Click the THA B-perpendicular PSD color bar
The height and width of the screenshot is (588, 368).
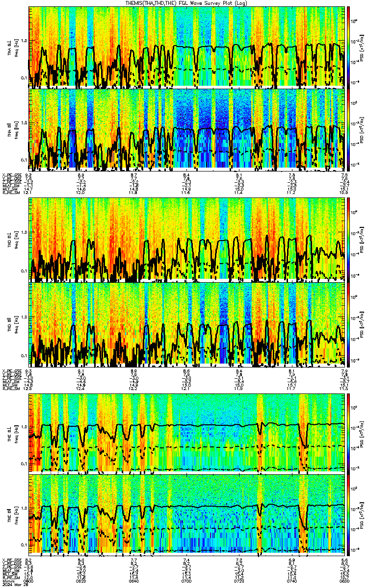tap(348, 47)
